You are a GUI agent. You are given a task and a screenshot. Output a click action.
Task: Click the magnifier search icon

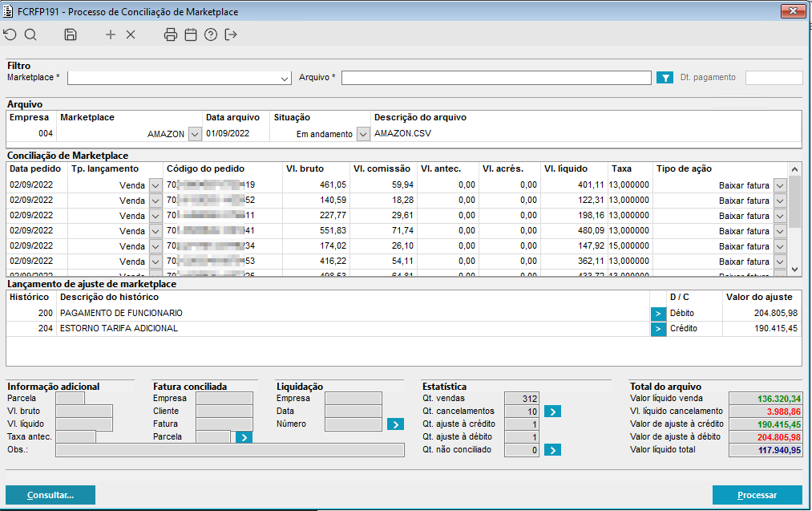[30, 34]
